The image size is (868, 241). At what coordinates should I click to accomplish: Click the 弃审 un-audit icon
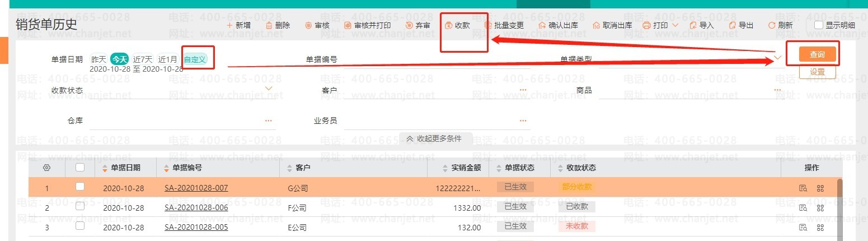pyautogui.click(x=409, y=25)
